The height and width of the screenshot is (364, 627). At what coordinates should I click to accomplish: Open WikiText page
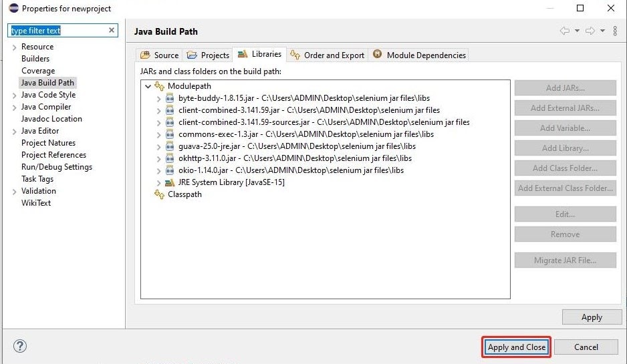click(36, 203)
